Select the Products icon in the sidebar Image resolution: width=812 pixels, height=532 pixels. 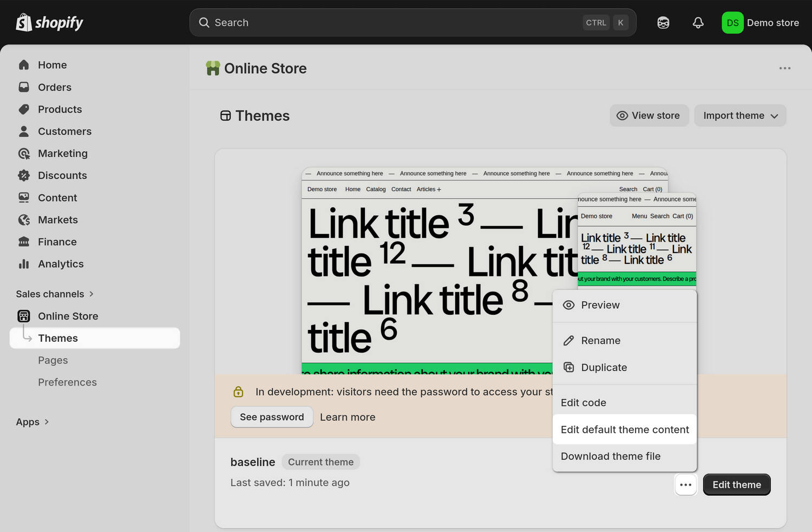24,109
